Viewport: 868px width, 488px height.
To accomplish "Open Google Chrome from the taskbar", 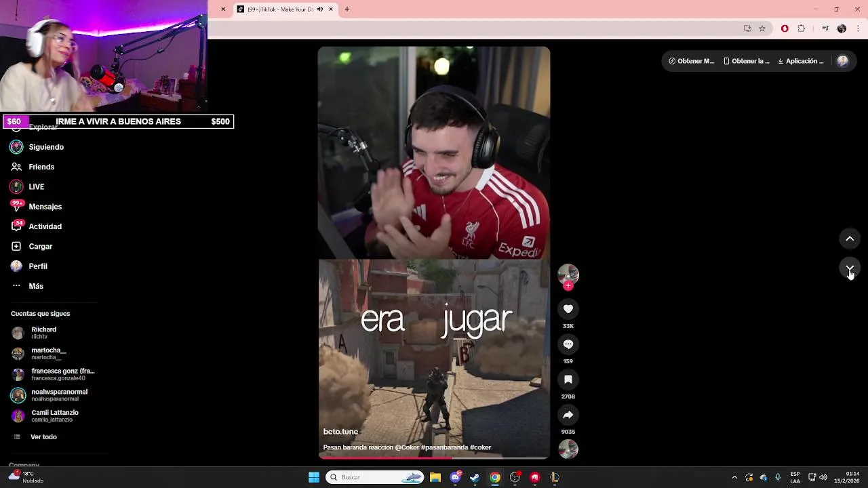I will tap(495, 477).
